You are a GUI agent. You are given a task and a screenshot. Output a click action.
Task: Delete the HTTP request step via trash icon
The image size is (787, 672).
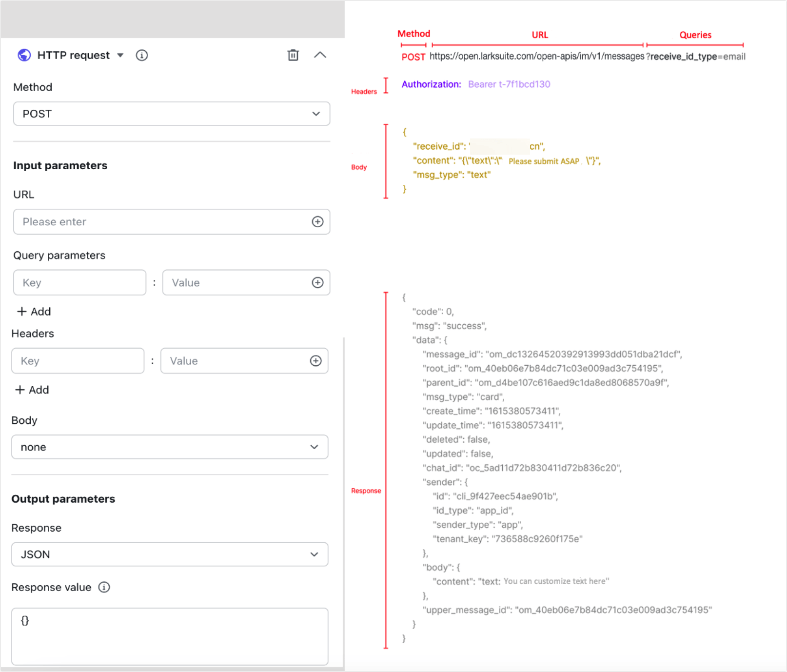[293, 55]
